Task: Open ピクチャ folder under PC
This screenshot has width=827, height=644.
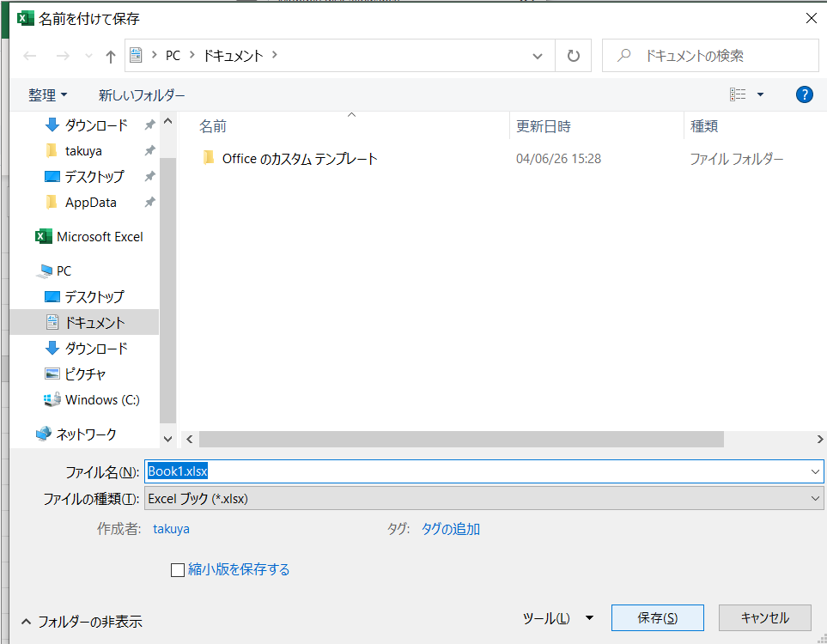Action: pyautogui.click(x=84, y=374)
